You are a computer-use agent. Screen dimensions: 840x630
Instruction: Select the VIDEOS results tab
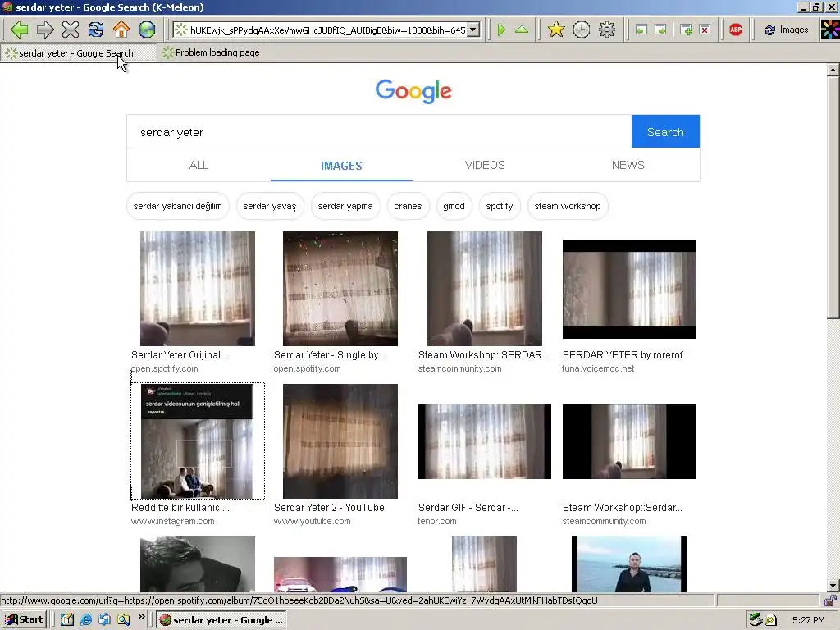(485, 165)
